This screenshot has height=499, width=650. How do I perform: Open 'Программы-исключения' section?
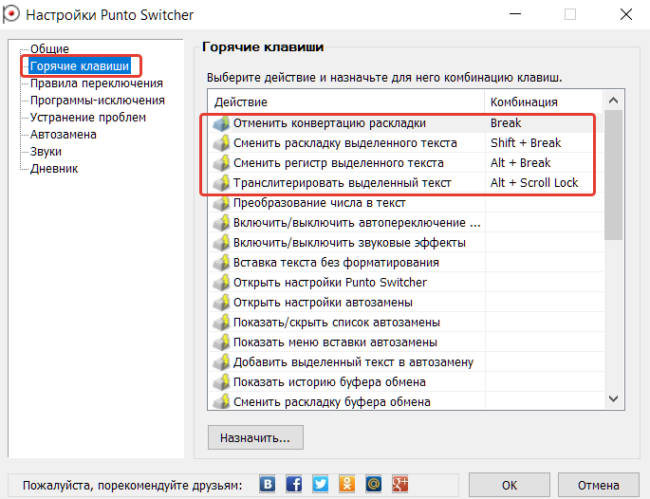(x=97, y=100)
